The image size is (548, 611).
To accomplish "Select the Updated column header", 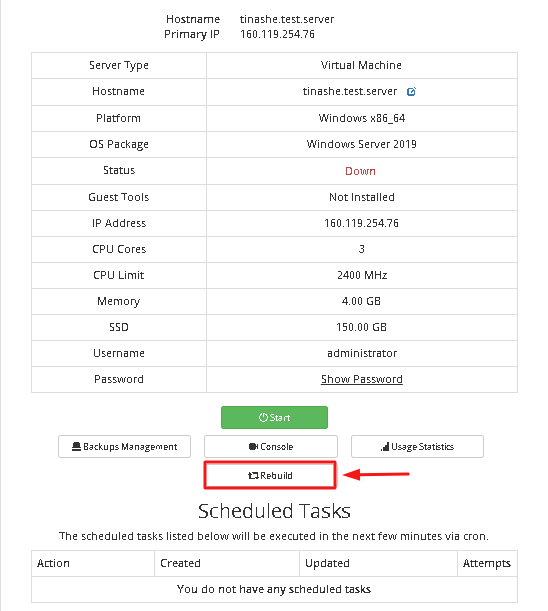I will coord(327,563).
